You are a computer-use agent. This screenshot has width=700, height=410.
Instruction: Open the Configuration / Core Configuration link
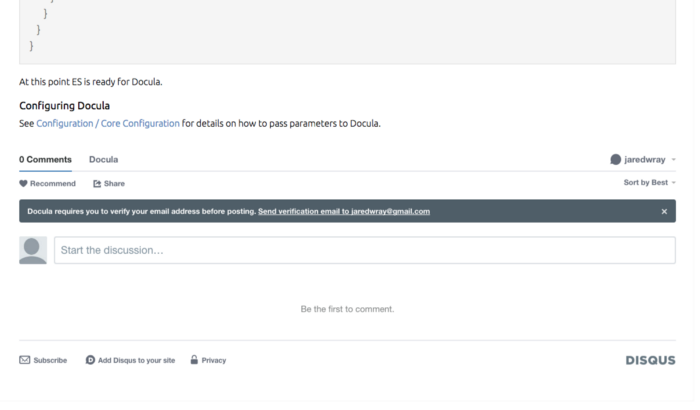click(x=108, y=124)
